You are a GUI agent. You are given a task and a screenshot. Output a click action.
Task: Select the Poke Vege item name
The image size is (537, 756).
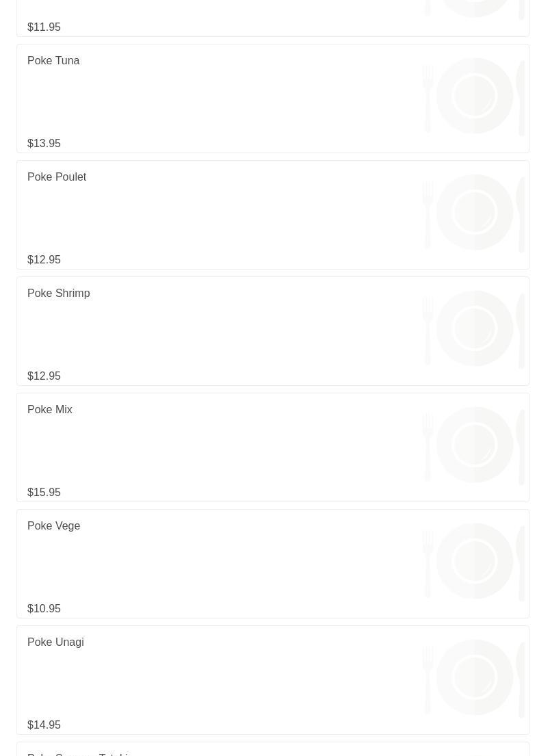pyautogui.click(x=54, y=526)
